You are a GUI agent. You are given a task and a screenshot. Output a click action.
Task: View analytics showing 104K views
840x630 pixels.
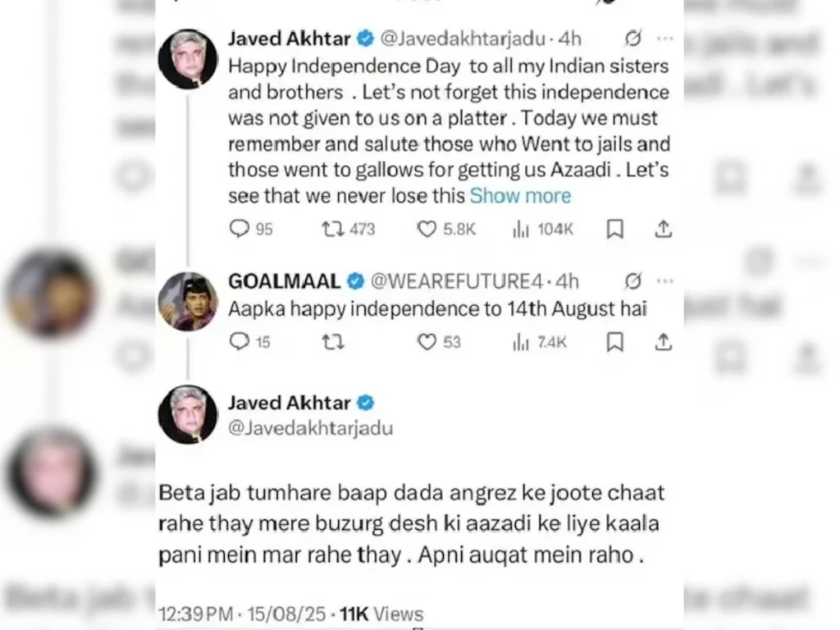pos(521,229)
